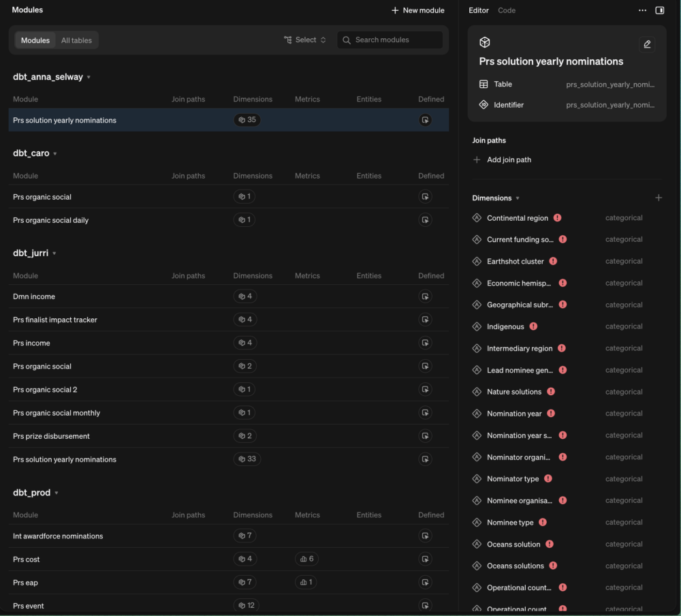Click dimensions badge 35 on selected module
The image size is (681, 616).
coord(247,120)
